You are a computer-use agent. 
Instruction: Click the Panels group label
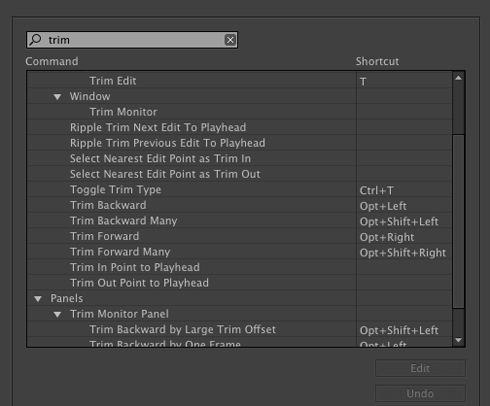tap(67, 298)
